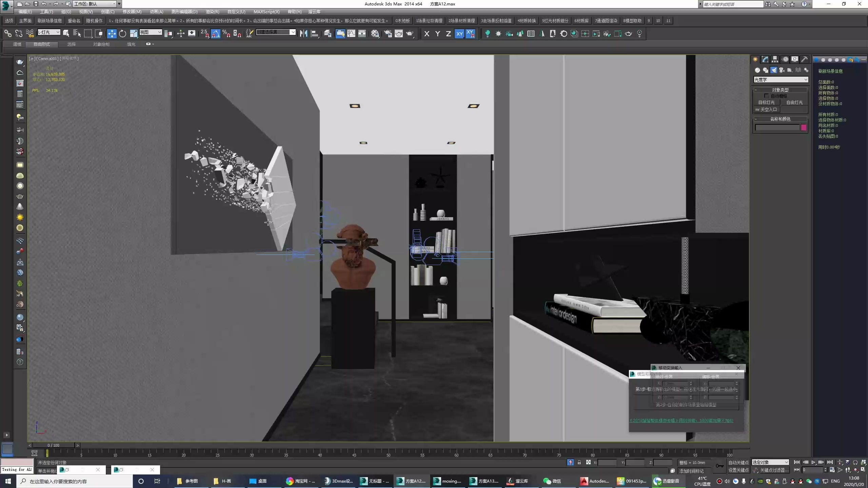
Task: Select the Move tool in main toolbar
Action: click(112, 33)
